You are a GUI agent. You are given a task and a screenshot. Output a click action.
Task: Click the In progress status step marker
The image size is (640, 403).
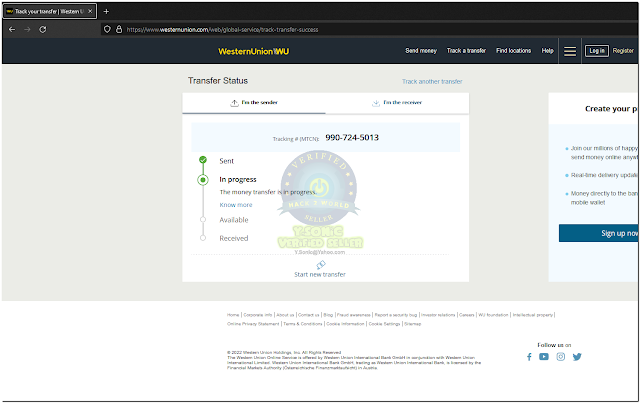click(x=203, y=180)
